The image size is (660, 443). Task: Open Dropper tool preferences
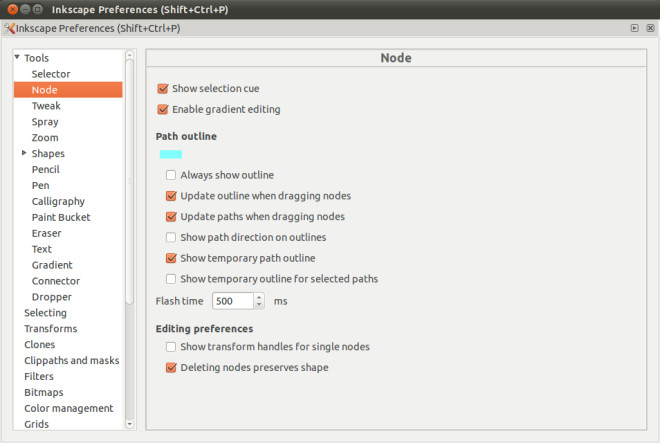click(x=51, y=297)
